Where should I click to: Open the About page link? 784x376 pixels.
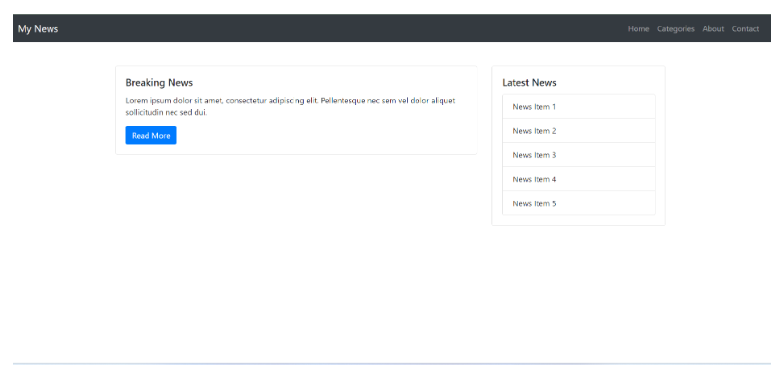point(713,29)
